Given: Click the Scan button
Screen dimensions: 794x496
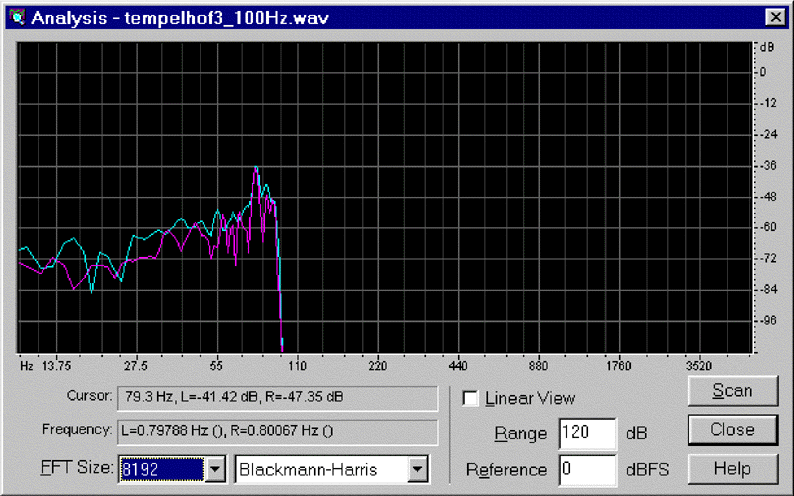Looking at the screenshot, I should [733, 391].
